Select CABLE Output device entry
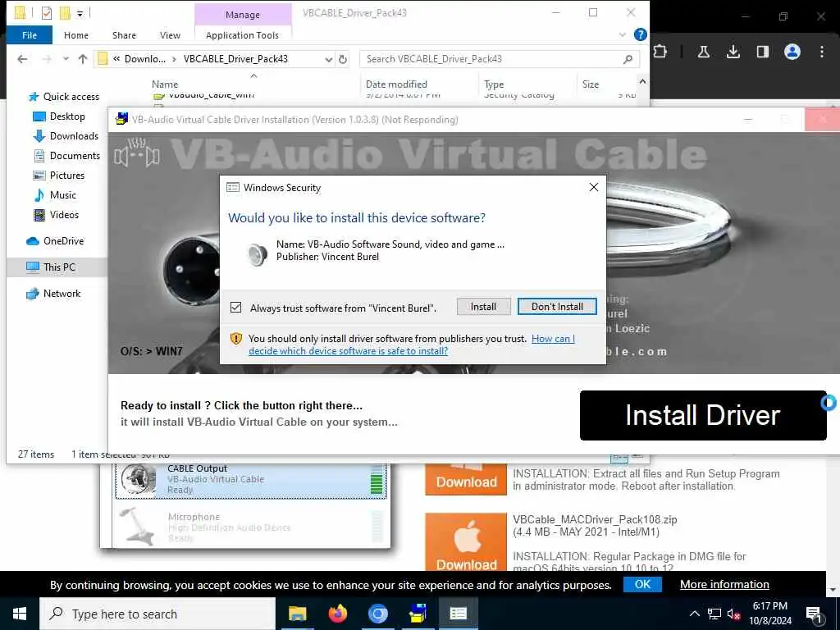 pyautogui.click(x=251, y=479)
